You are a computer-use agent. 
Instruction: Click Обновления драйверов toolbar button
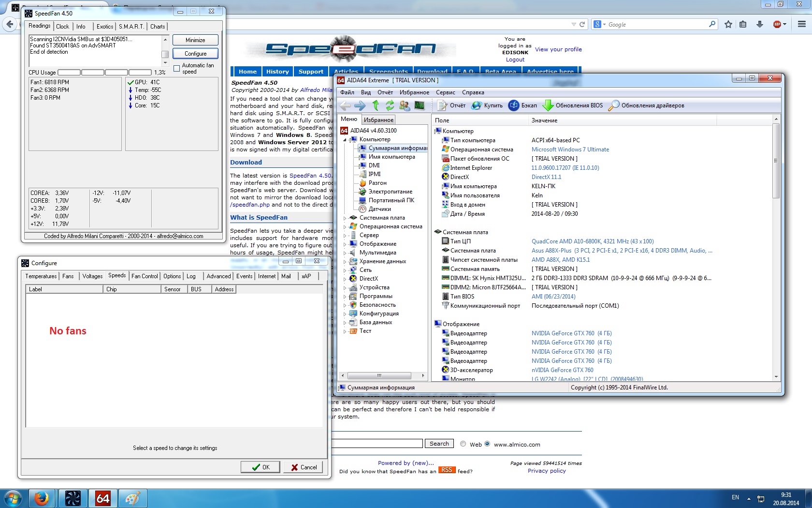[x=646, y=105]
